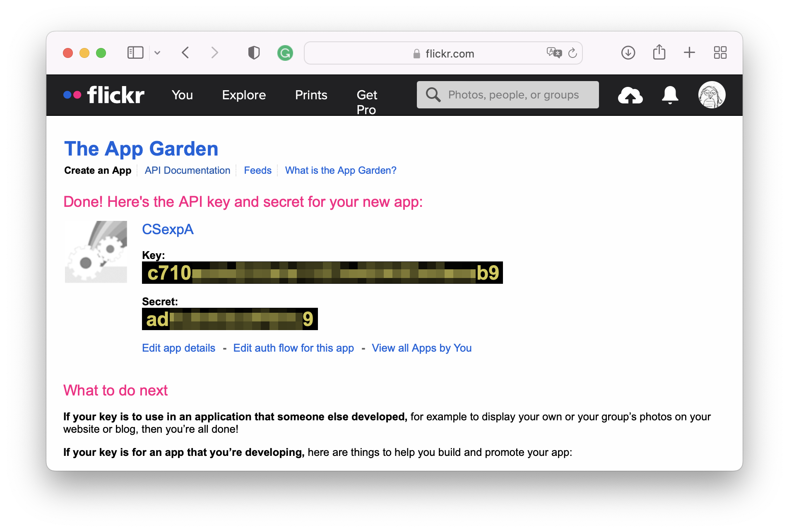Maximize the window with green button

(x=101, y=53)
